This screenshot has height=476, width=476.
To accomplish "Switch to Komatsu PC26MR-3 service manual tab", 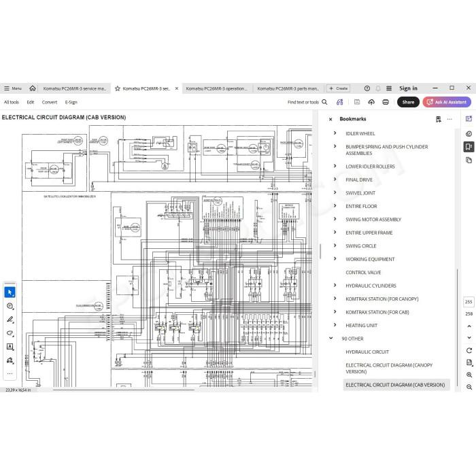I will [x=74, y=88].
